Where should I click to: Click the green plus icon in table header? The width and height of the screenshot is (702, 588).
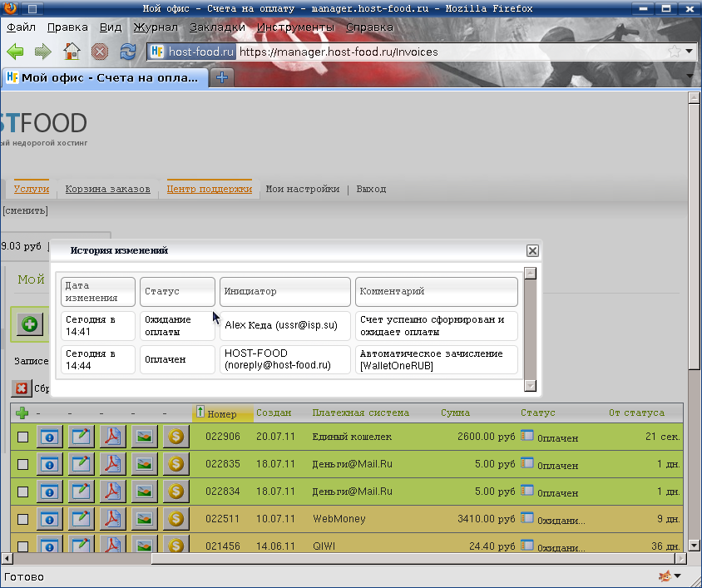point(22,413)
